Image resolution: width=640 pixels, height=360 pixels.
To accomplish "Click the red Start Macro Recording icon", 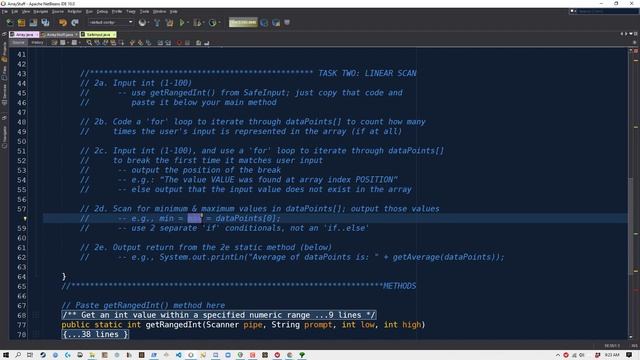I will pyautogui.click(x=179, y=42).
